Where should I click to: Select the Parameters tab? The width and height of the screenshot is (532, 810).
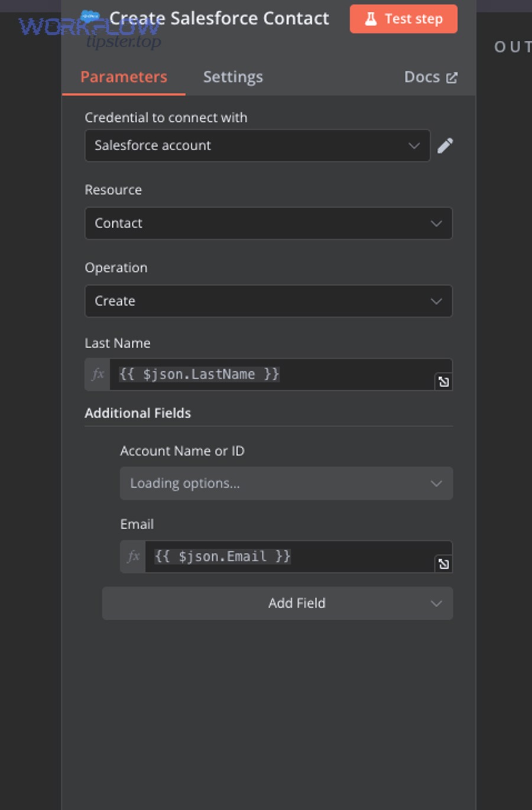(124, 77)
